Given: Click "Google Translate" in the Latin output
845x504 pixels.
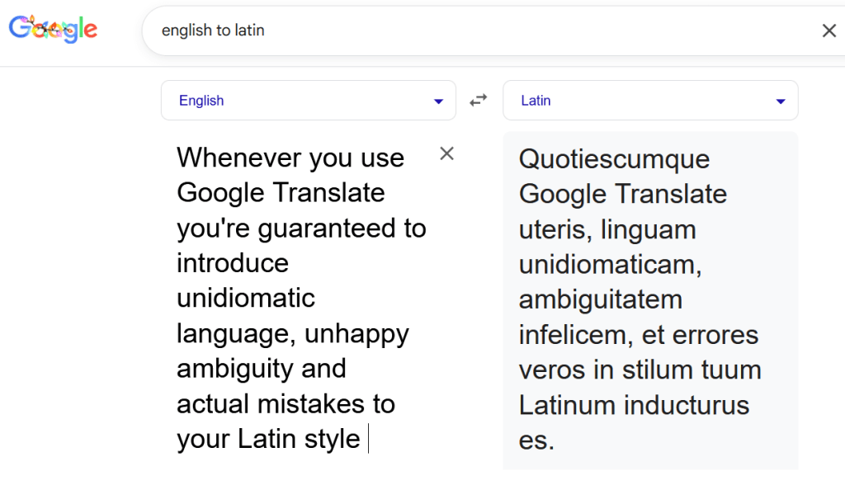Looking at the screenshot, I should pyautogui.click(x=622, y=194).
